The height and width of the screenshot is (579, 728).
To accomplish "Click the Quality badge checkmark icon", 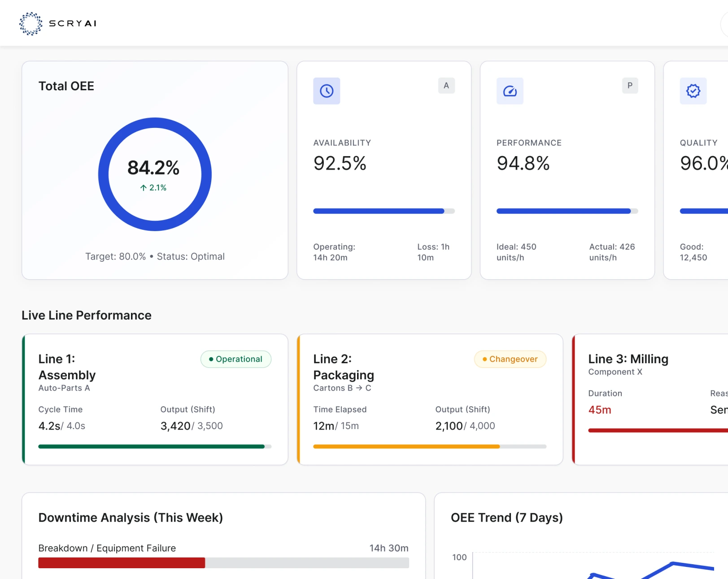I will click(693, 91).
